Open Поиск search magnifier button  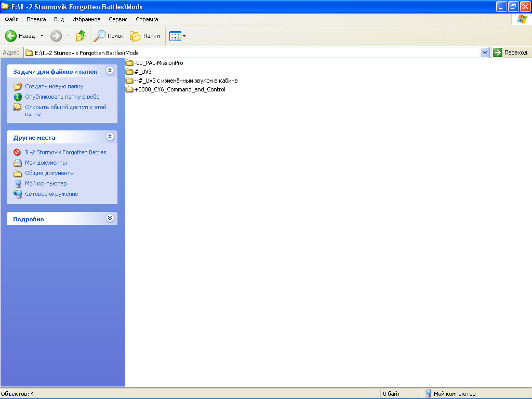point(108,36)
